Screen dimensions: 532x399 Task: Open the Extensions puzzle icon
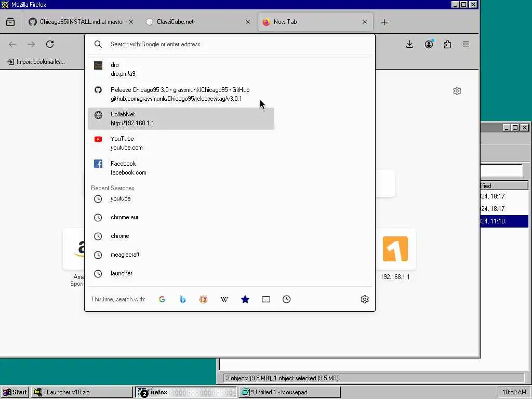[447, 44]
